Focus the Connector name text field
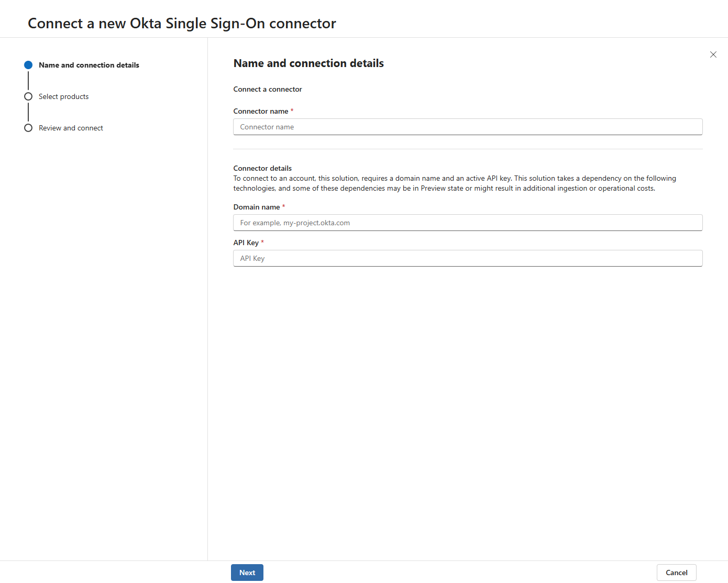 467,127
